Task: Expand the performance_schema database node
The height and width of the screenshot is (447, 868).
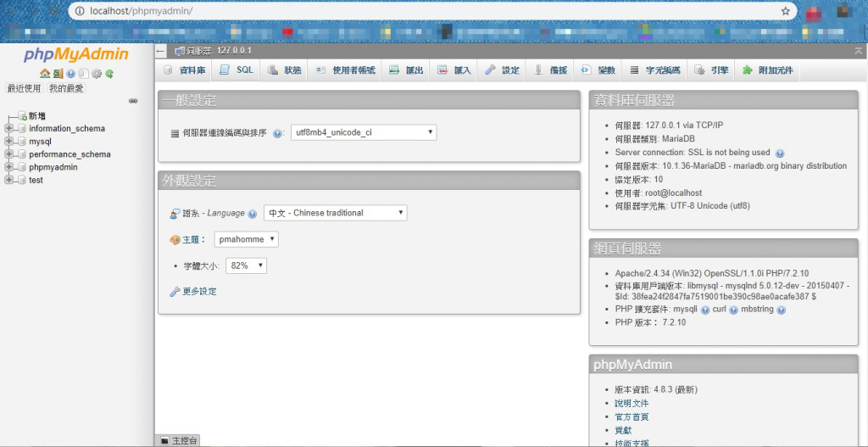Action: [x=8, y=154]
